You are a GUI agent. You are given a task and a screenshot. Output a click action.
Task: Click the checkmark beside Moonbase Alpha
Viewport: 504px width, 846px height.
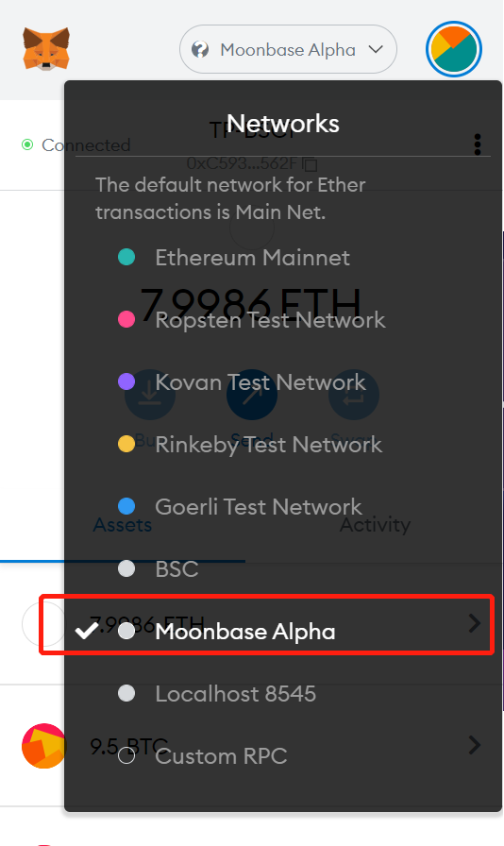(x=87, y=630)
